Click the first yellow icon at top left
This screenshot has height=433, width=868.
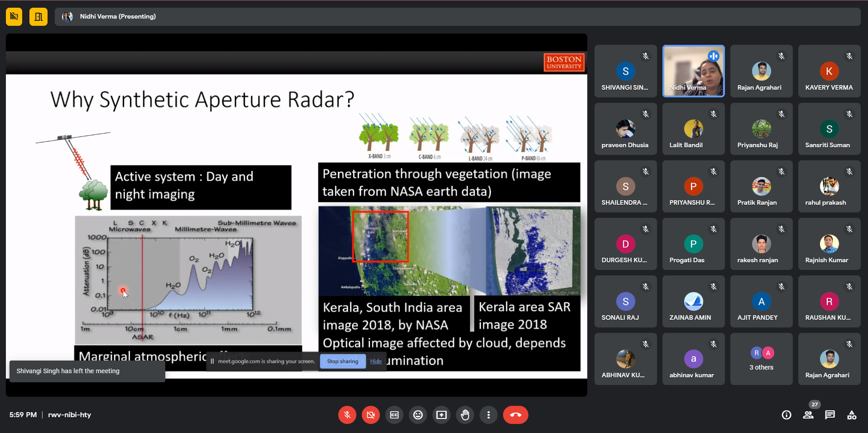[x=14, y=17]
